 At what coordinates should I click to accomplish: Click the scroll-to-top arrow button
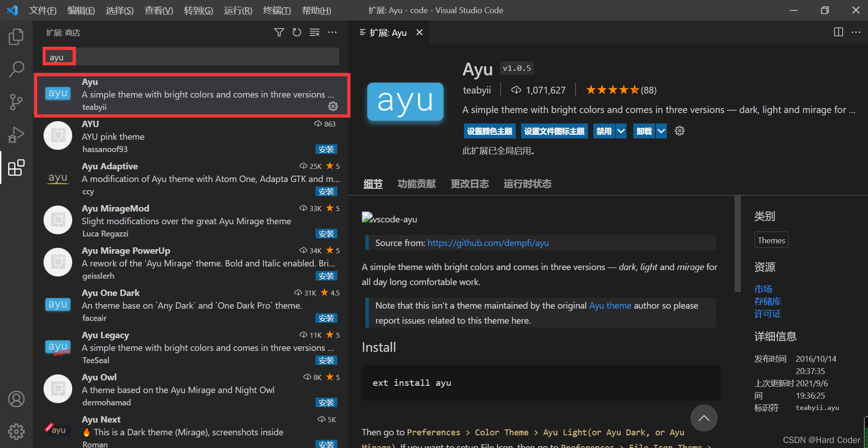(704, 418)
